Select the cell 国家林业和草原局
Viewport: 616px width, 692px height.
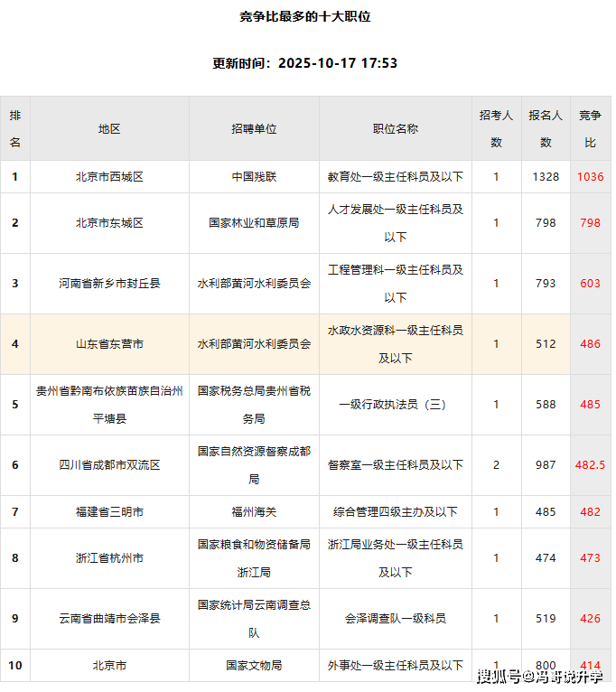254,223
